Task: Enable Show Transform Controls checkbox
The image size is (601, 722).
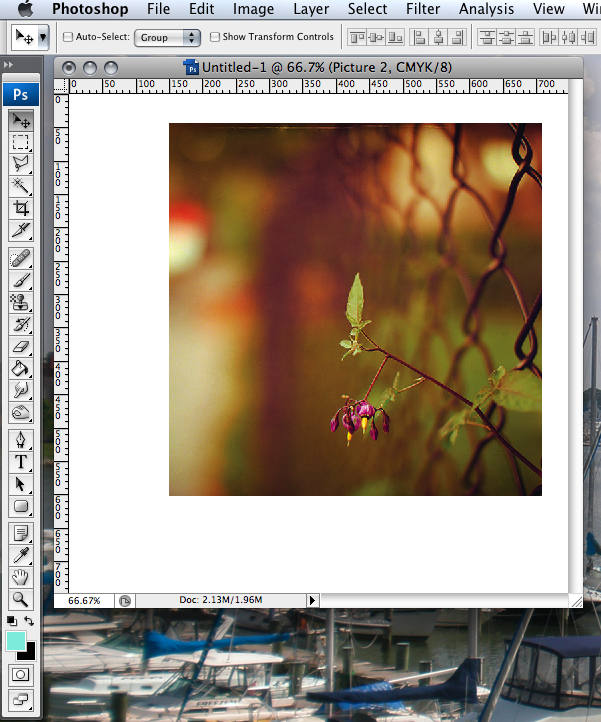Action: tap(215, 37)
